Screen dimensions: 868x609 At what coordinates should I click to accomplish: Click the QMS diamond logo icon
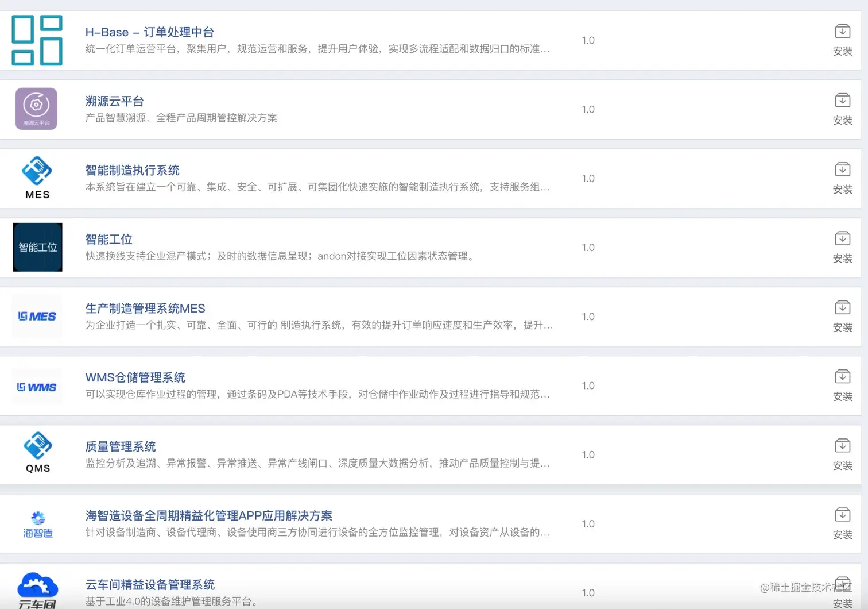[x=38, y=452]
